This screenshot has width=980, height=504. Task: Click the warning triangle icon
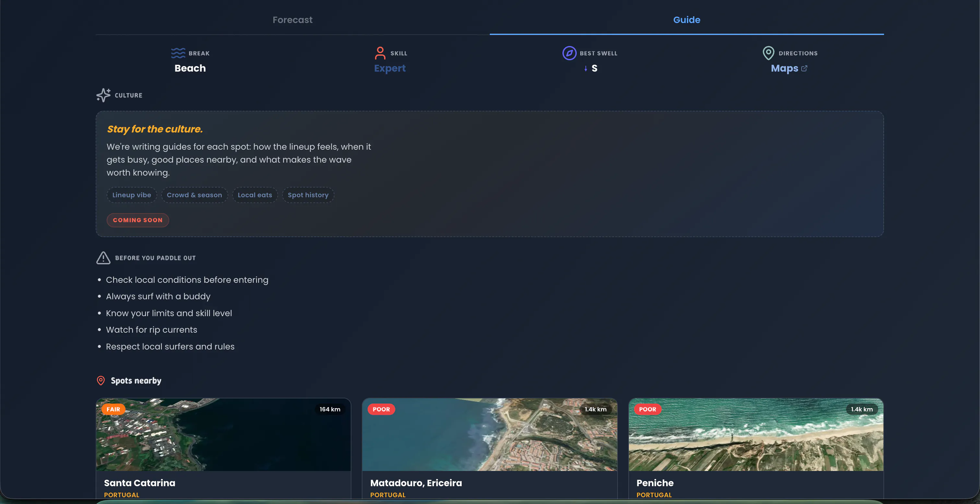103,258
